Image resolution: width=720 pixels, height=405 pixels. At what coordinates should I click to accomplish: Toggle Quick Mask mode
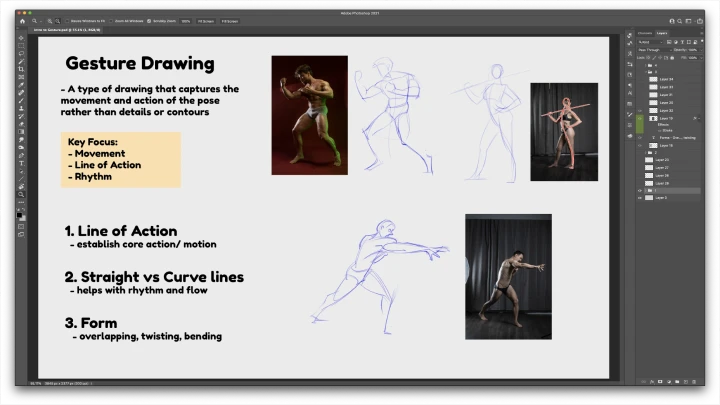21,226
